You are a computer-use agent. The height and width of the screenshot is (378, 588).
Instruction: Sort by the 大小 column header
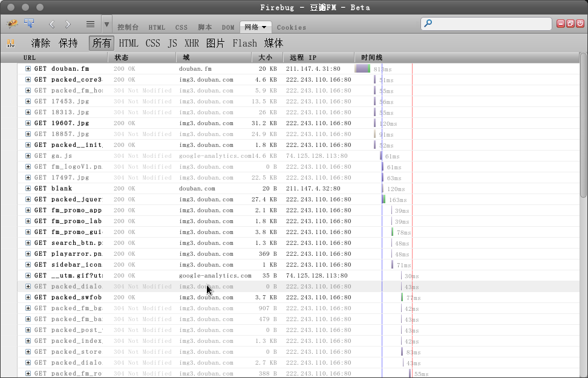[x=267, y=57]
